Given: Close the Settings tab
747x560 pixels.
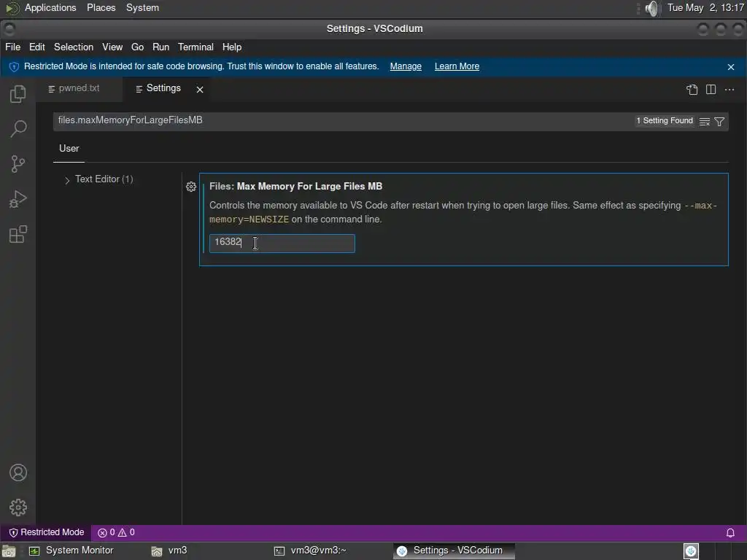Looking at the screenshot, I should click(200, 90).
